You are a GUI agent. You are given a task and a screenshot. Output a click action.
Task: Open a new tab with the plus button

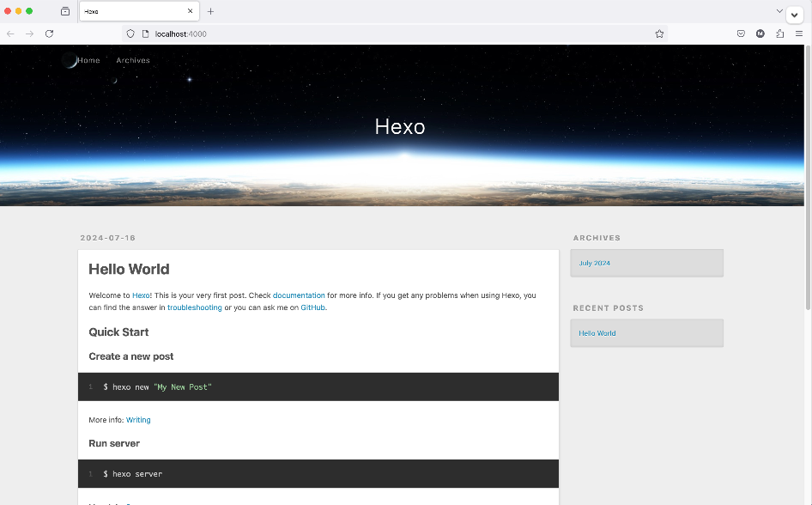tap(210, 11)
